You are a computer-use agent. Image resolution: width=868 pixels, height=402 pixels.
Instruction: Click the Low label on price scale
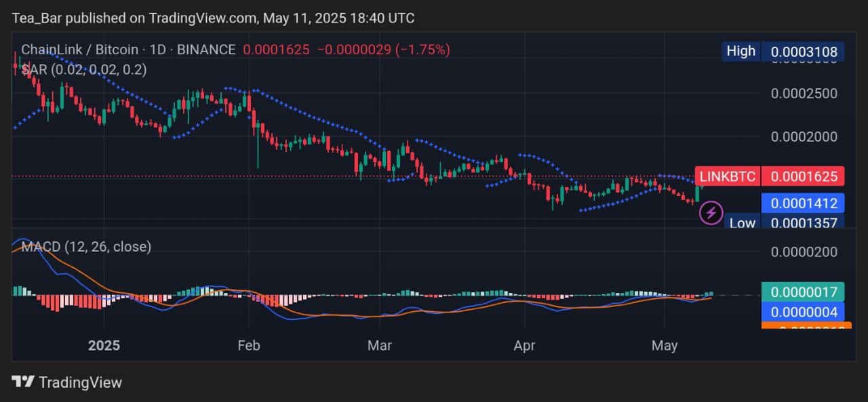click(x=743, y=222)
